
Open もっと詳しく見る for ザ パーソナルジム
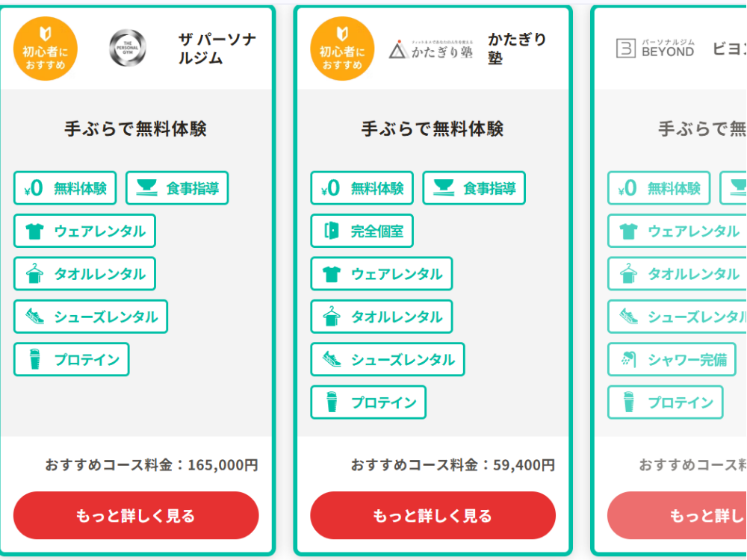click(136, 515)
